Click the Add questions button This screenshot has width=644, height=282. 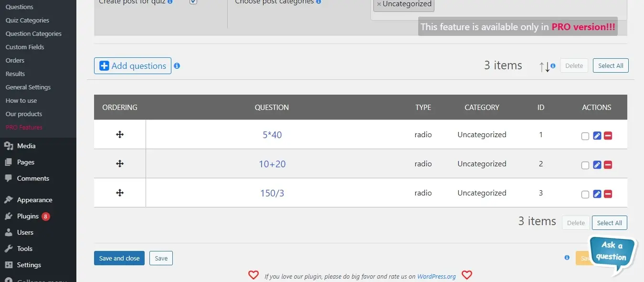tap(133, 66)
